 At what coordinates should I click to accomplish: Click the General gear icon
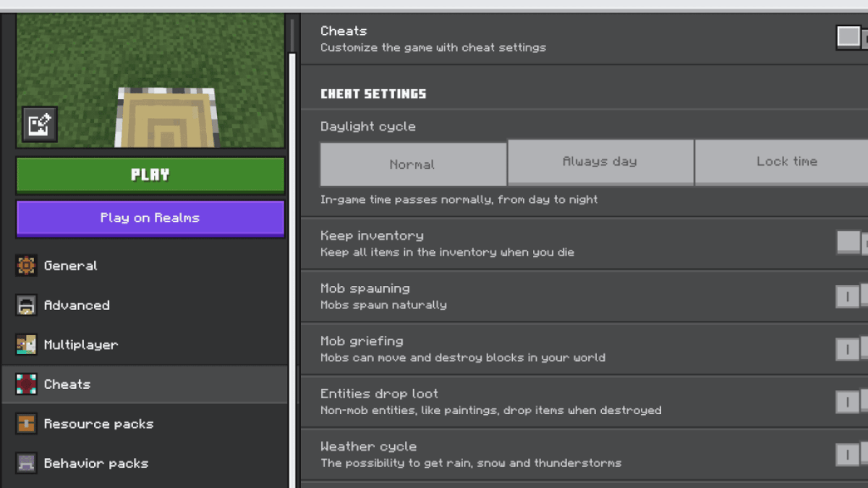tap(26, 266)
